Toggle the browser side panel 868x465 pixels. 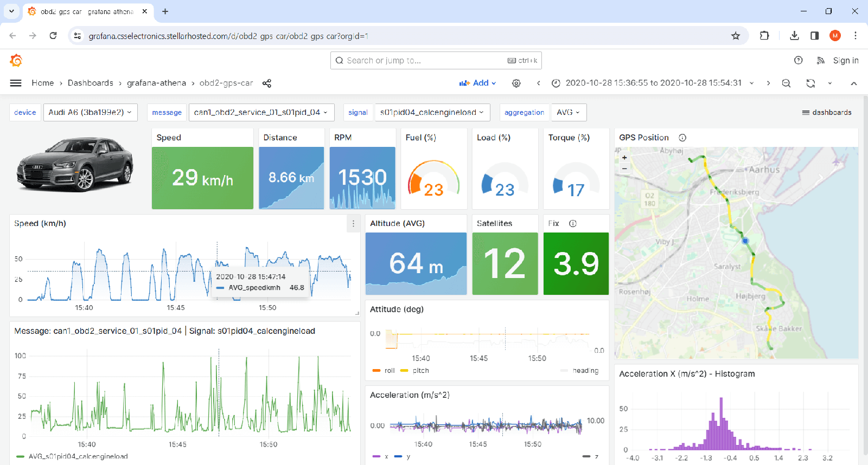pyautogui.click(x=815, y=36)
